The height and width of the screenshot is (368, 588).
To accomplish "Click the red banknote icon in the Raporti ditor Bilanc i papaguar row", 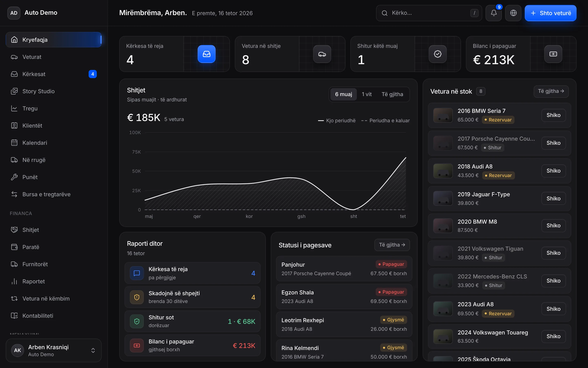I will [137, 345].
